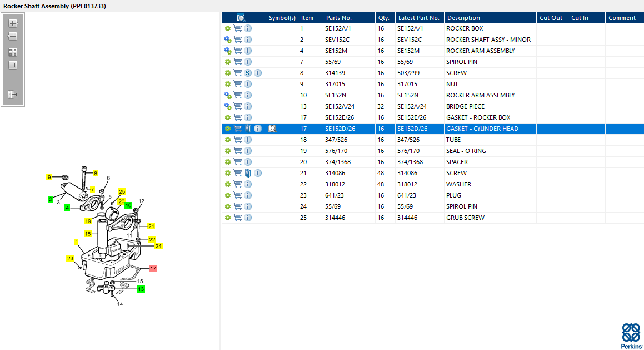The height and width of the screenshot is (350, 644).
Task: Select callout 24 in the diagram
Action: [x=158, y=246]
